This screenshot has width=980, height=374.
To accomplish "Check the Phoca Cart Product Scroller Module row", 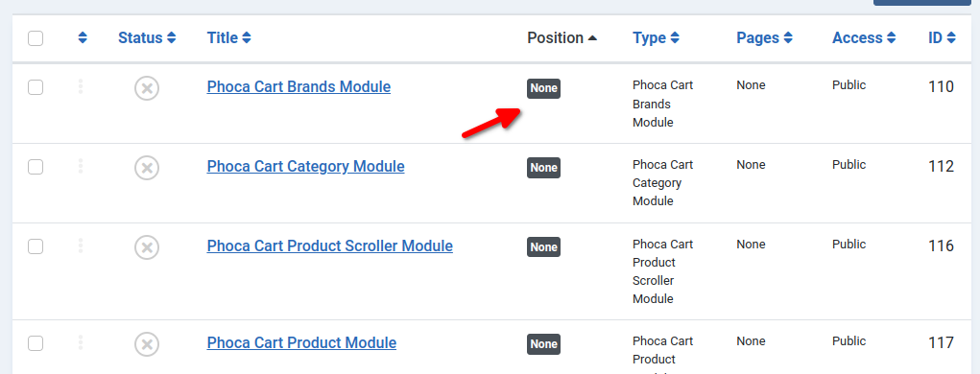I will coord(36,246).
